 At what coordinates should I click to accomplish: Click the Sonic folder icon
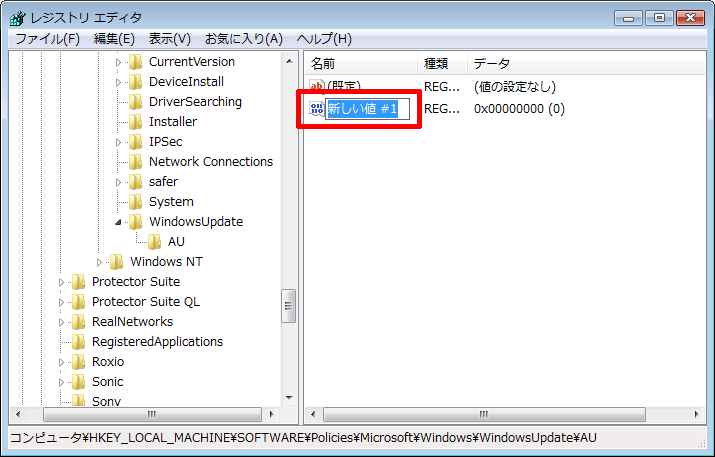click(x=78, y=382)
